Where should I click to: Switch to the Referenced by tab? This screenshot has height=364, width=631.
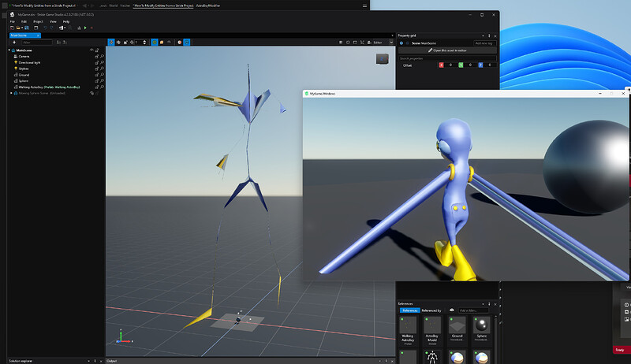pyautogui.click(x=431, y=310)
